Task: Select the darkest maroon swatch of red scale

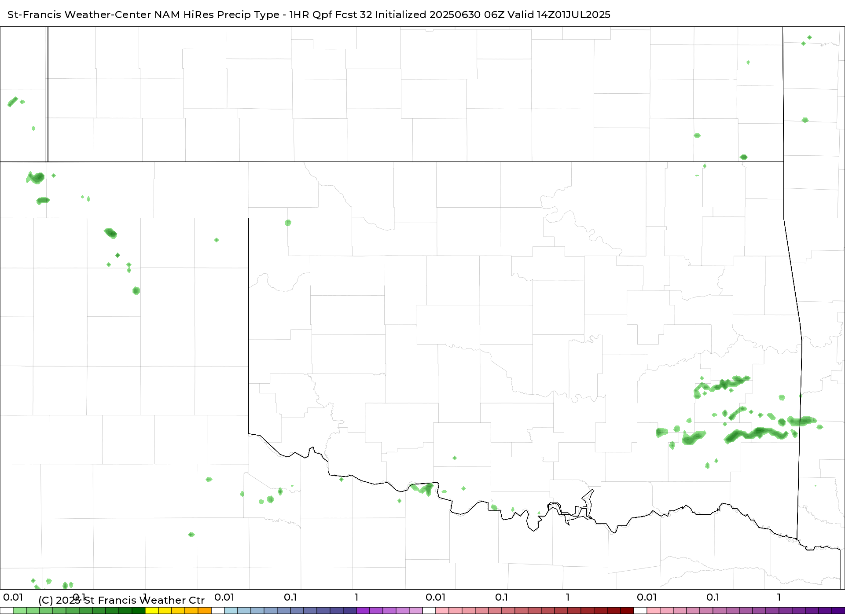Action: [x=627, y=611]
